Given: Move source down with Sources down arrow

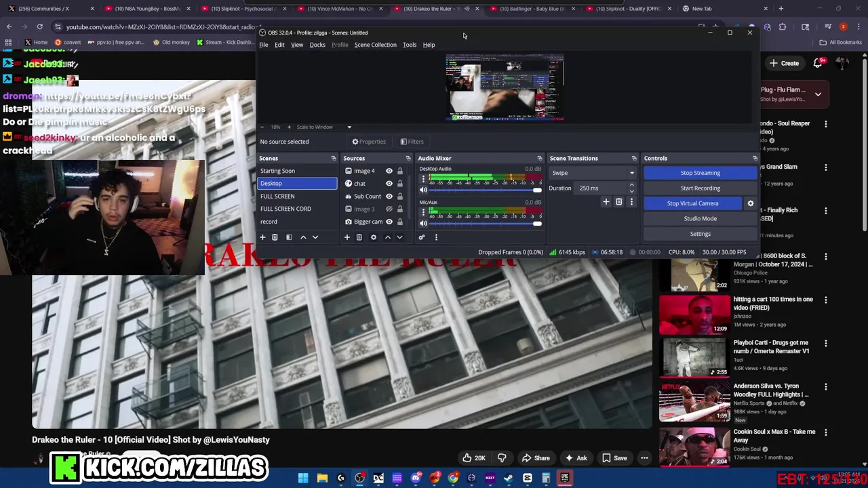Looking at the screenshot, I should (x=399, y=237).
